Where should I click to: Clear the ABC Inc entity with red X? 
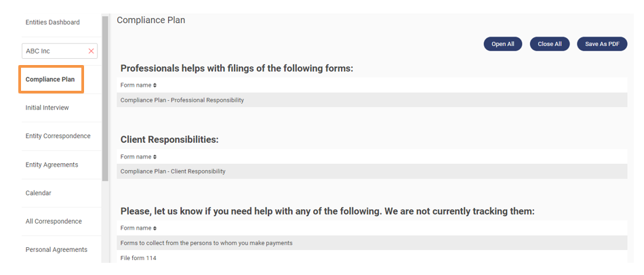(91, 51)
